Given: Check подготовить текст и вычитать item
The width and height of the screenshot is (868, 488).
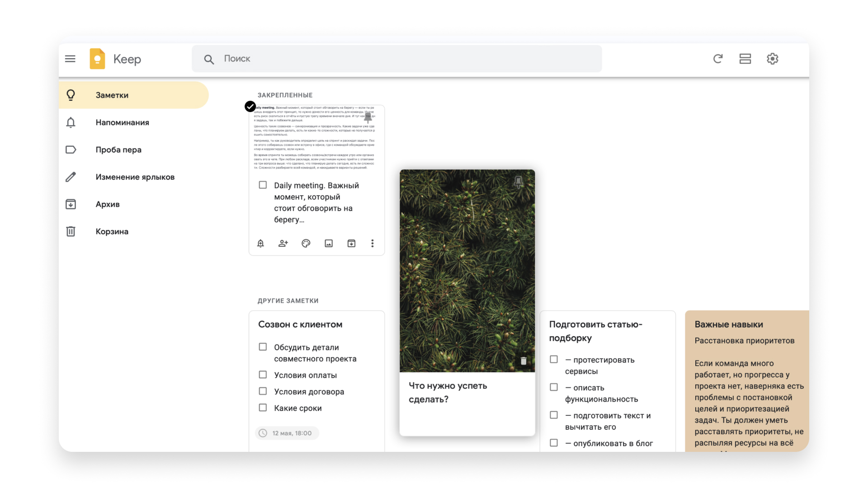Looking at the screenshot, I should click(x=554, y=415).
